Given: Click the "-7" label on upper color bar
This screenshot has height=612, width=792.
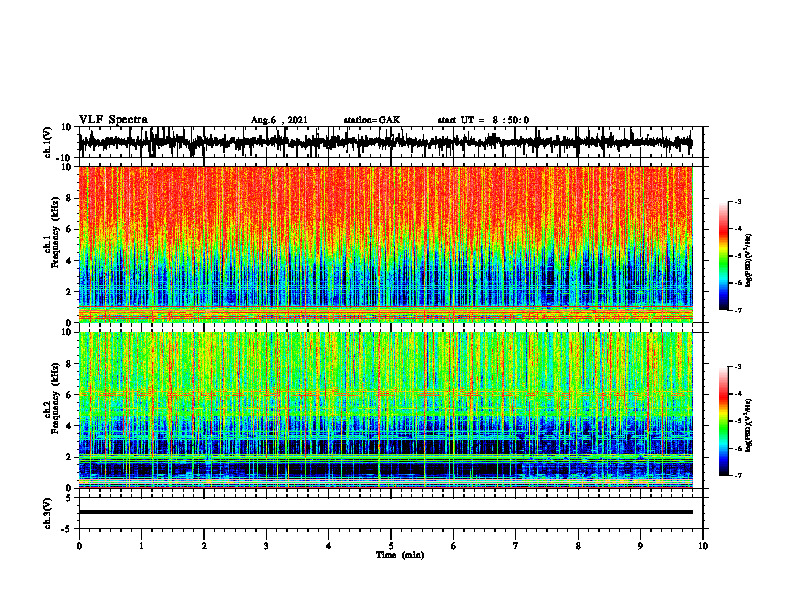Looking at the screenshot, I should (737, 311).
